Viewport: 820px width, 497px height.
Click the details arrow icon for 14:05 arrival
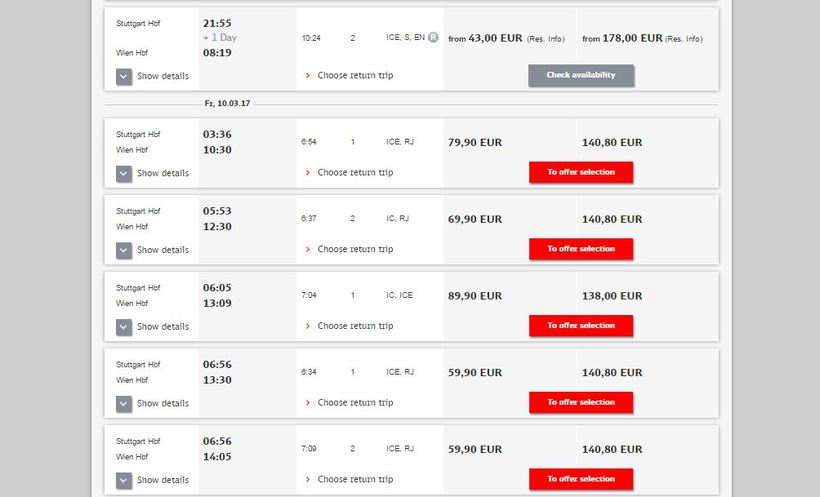(x=124, y=480)
